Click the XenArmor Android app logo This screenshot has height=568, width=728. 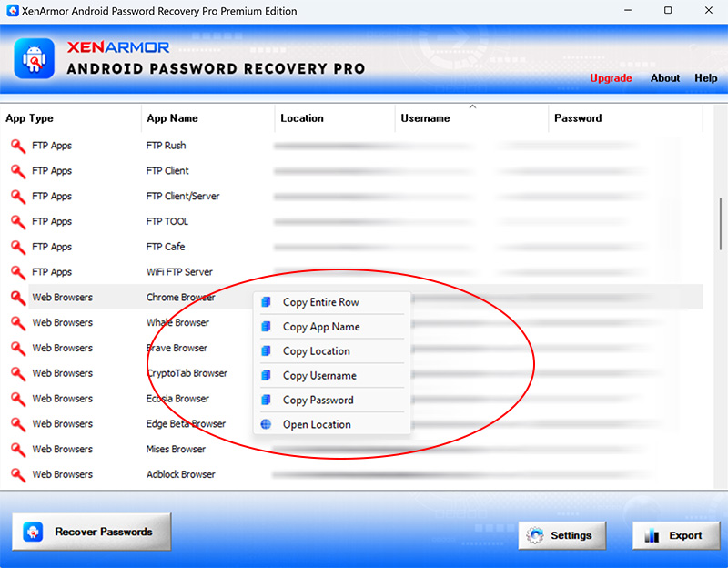(34, 58)
